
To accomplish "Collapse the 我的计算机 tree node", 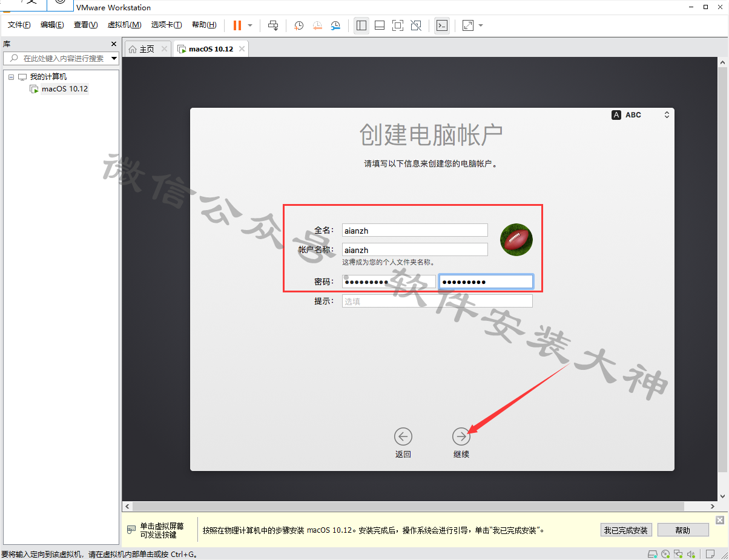I will pos(10,77).
